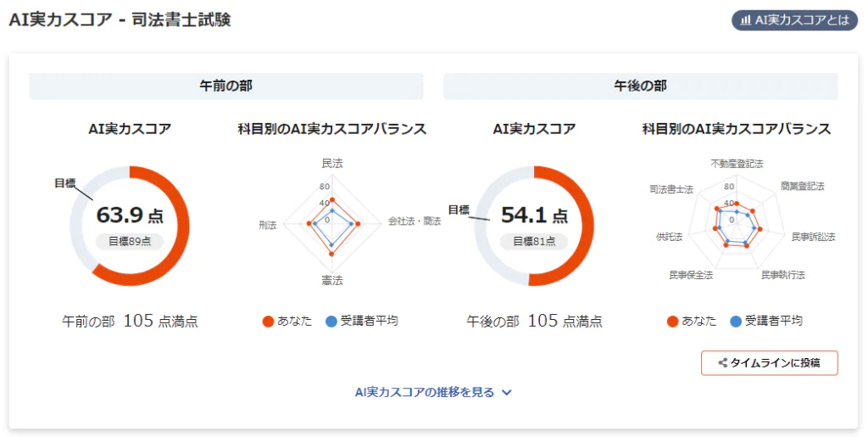This screenshot has width=868, height=437.
Task: Click blue 受講者平均 legend dot in 午後の部
Action: click(736, 322)
